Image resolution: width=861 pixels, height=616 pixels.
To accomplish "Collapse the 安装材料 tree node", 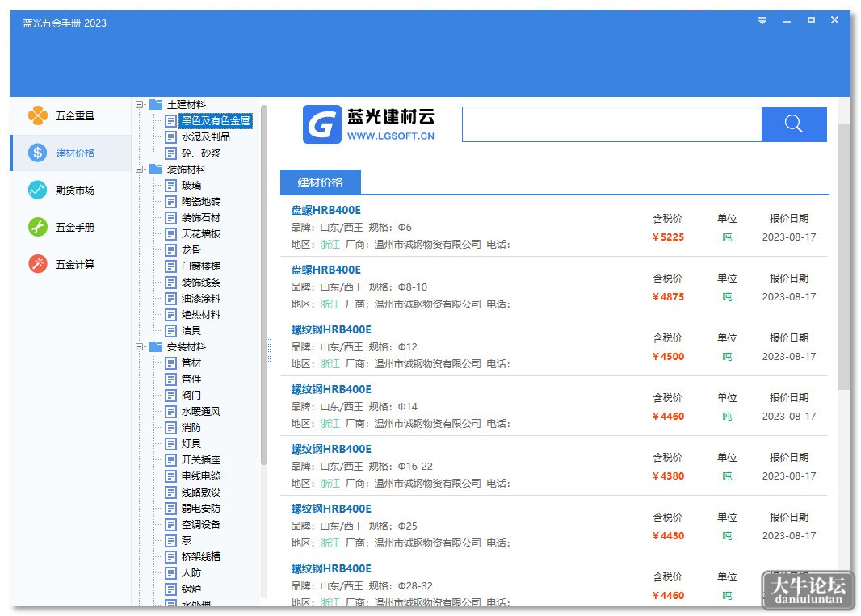I will [x=140, y=347].
